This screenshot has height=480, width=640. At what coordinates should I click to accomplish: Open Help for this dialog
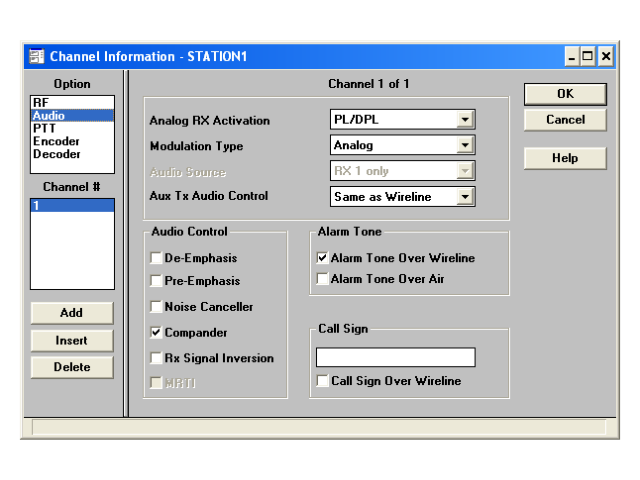[565, 158]
